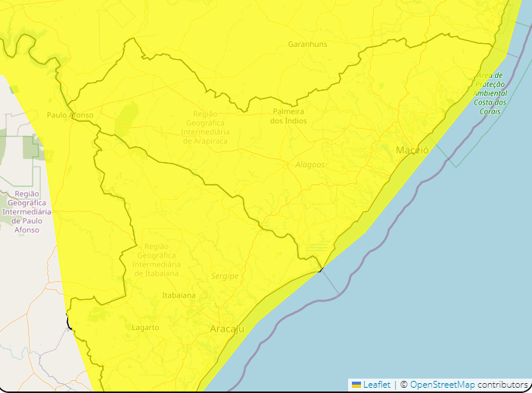The height and width of the screenshot is (393, 532).
Task: Click the Lagarto town label
Action: (x=145, y=327)
